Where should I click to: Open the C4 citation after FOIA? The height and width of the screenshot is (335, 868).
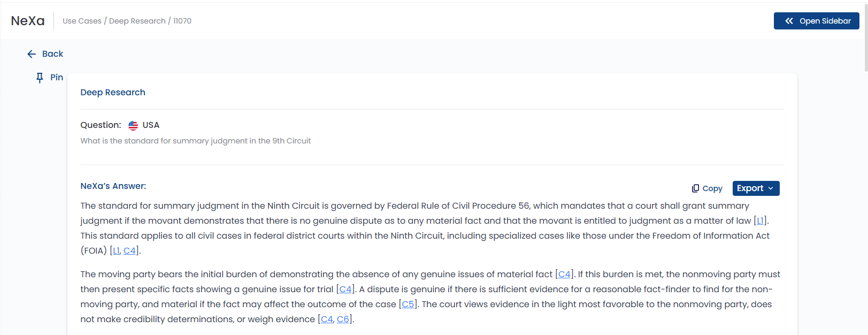click(x=129, y=251)
